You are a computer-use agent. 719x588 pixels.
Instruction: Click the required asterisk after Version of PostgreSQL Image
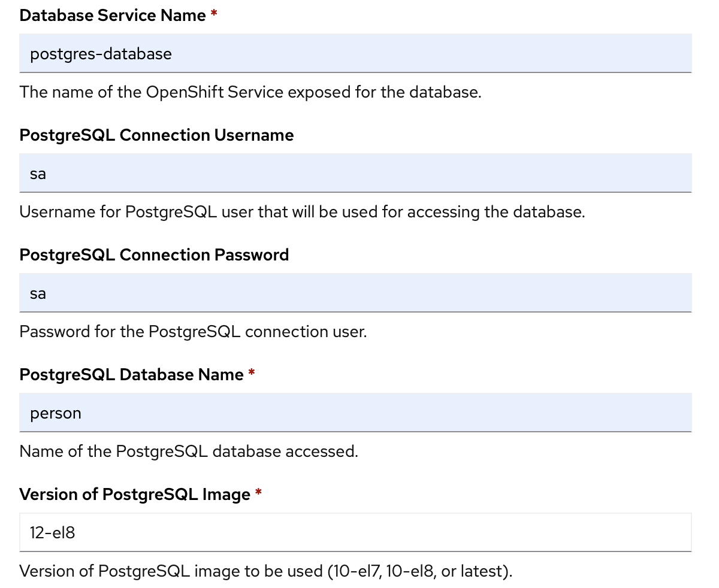tap(259, 493)
